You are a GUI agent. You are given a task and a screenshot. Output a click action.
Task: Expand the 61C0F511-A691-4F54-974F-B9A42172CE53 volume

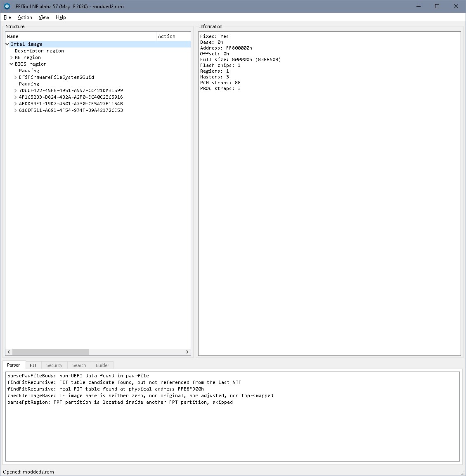16,110
